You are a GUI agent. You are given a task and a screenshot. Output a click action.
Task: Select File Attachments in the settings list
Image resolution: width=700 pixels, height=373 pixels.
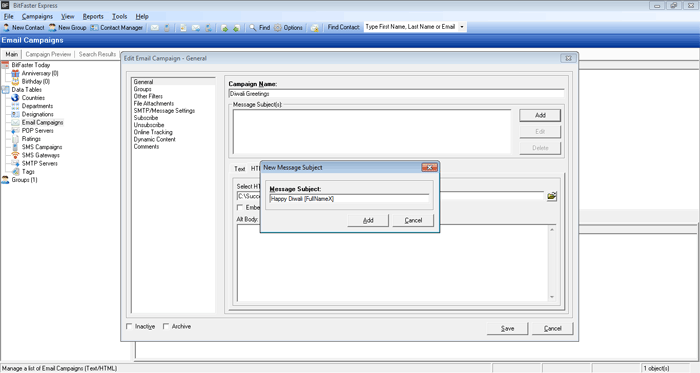click(154, 104)
